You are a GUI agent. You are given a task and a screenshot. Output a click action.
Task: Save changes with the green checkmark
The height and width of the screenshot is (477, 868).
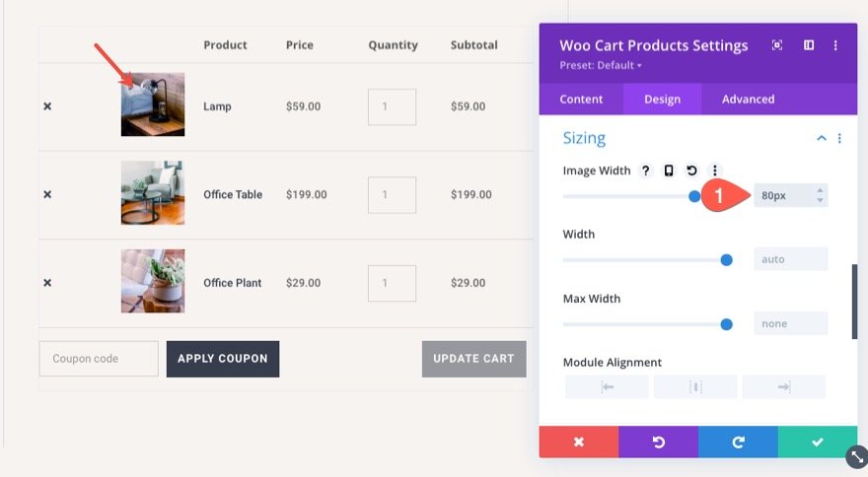pos(817,442)
